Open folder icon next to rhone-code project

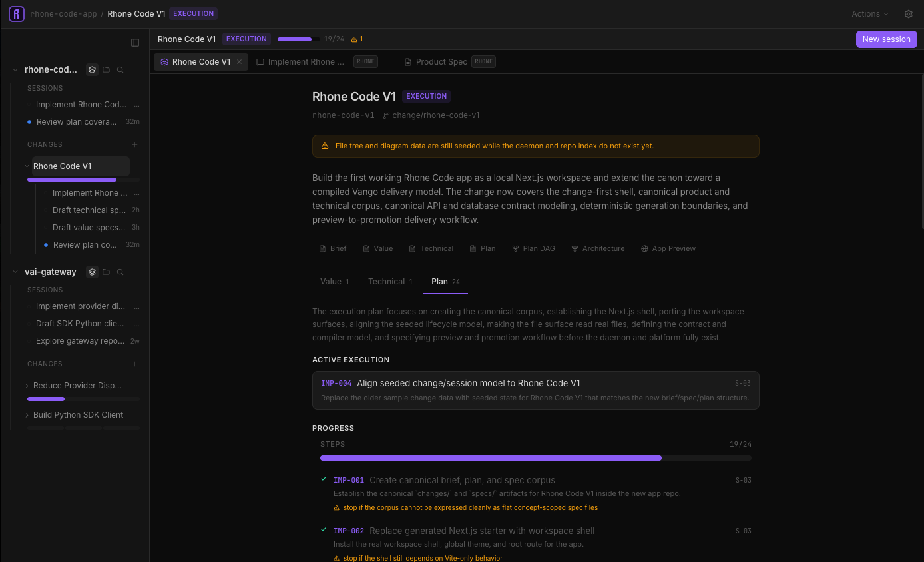pos(107,69)
